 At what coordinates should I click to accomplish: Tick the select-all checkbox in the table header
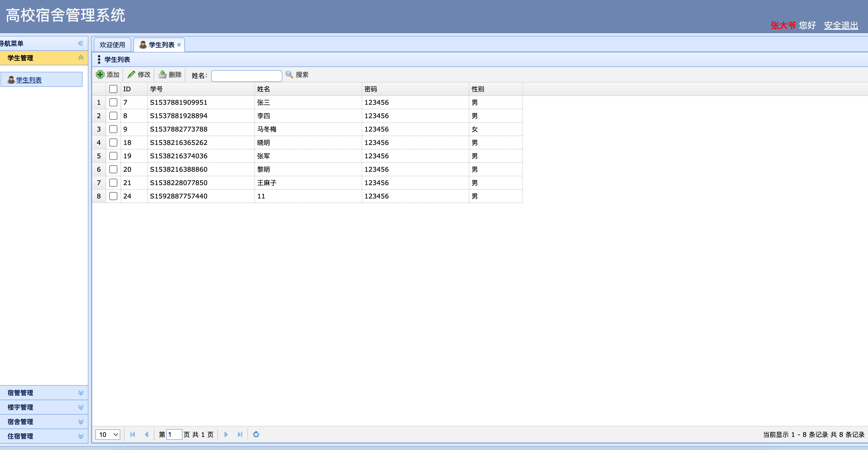[x=113, y=89]
